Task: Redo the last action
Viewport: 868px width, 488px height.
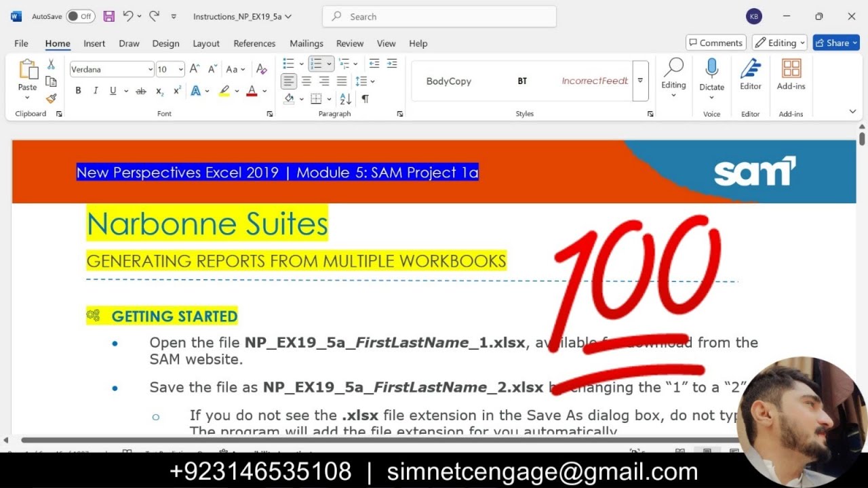Action: pyautogui.click(x=154, y=16)
